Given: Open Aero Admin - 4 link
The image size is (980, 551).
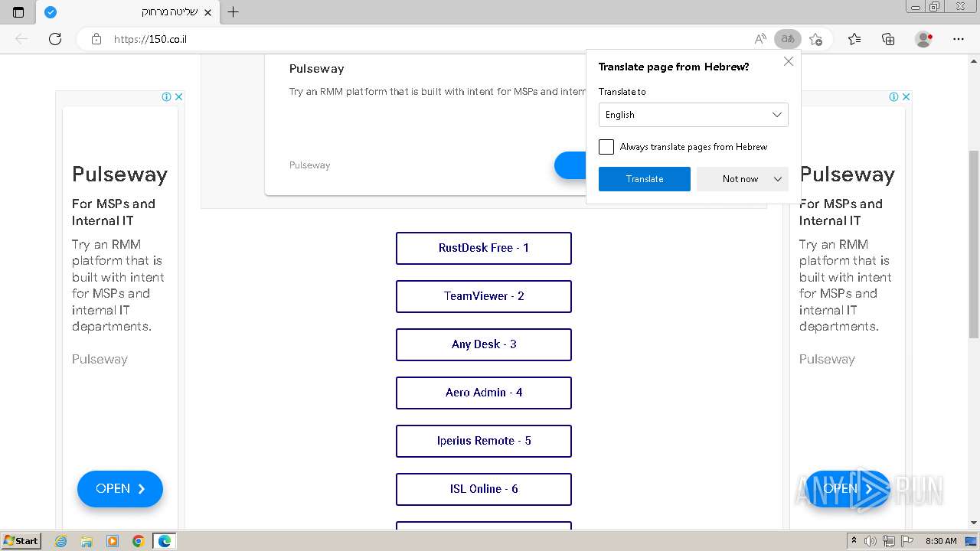Looking at the screenshot, I should [x=484, y=393].
